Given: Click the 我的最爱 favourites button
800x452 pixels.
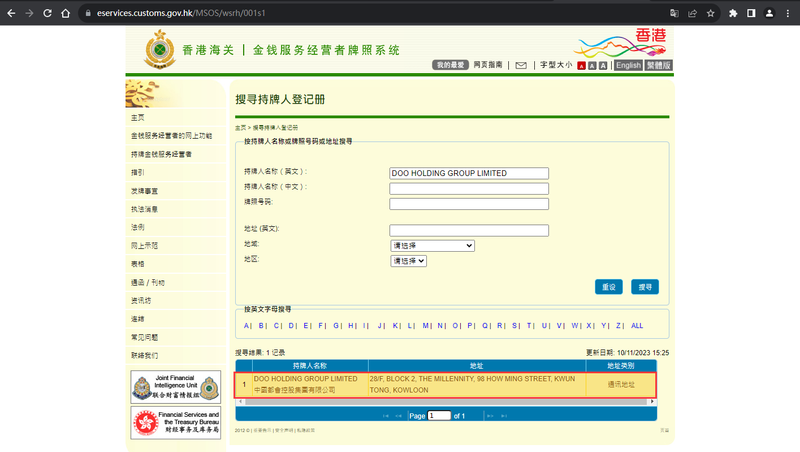Looking at the screenshot, I should [451, 65].
